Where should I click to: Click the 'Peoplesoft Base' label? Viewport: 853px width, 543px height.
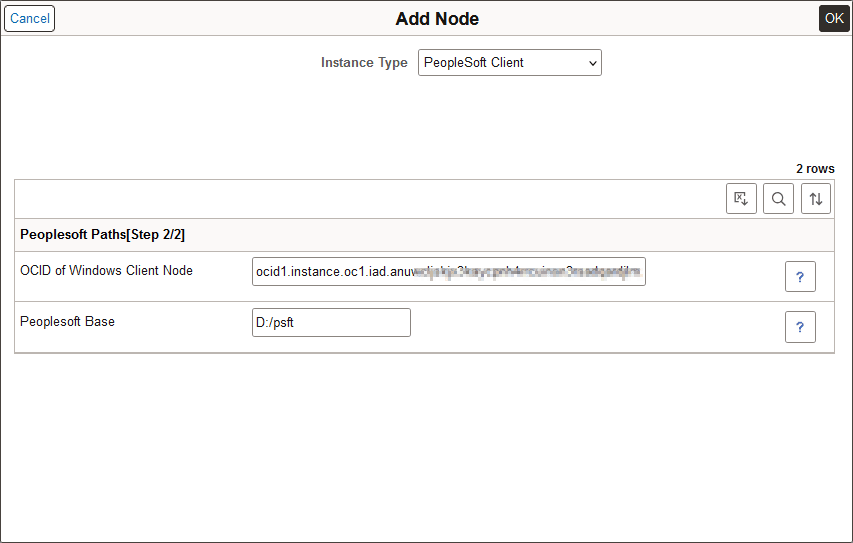click(x=67, y=322)
